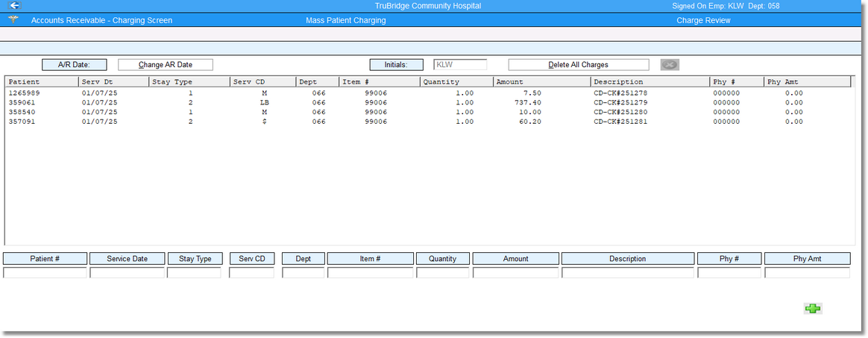Click the Serv Dt column header
Screen dimensions: 868x338
coord(114,82)
